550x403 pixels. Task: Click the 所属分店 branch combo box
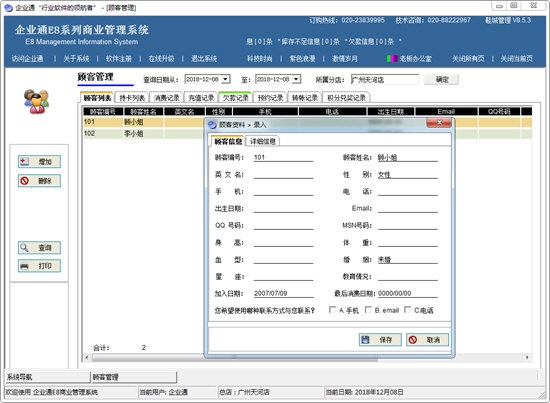point(385,80)
